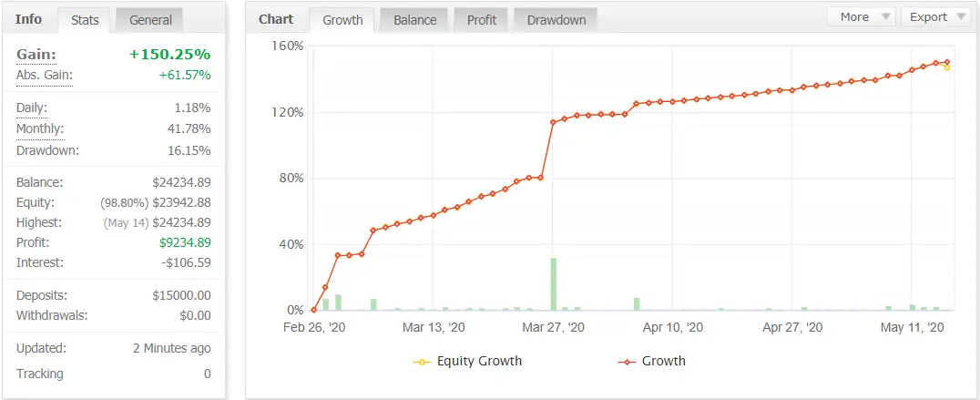Viewport: 980px width, 400px height.
Task: Click the Mar 27, '20 axis label
Action: 553,327
